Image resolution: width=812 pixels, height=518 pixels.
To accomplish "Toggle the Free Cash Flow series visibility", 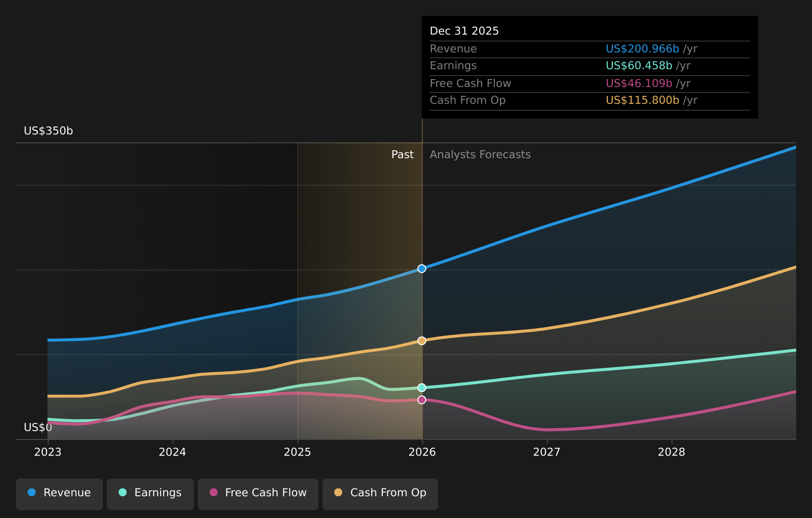I will [x=258, y=493].
